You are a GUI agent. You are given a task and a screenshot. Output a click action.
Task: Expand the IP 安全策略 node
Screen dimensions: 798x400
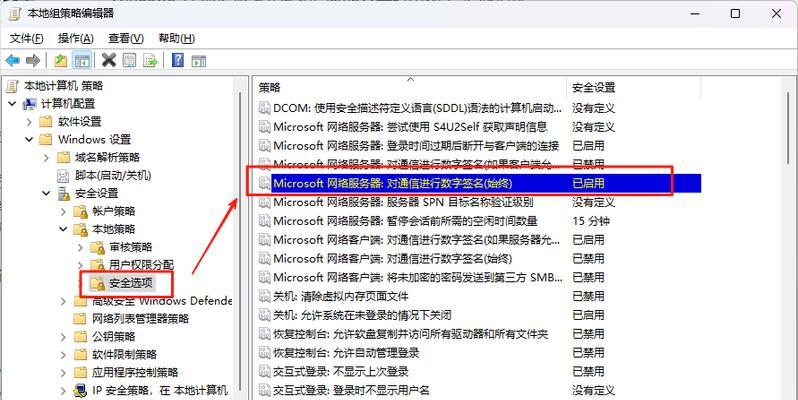pos(63,390)
